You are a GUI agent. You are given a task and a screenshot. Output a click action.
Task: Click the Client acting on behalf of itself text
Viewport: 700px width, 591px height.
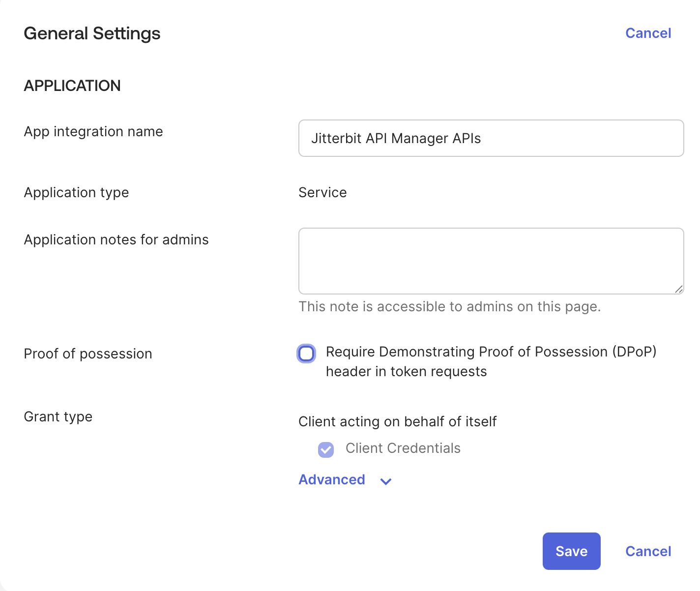point(397,422)
